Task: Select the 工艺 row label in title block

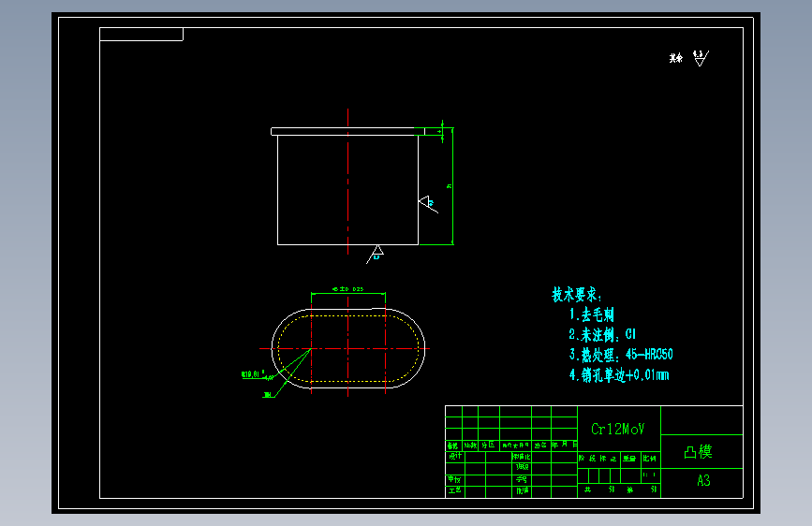Action: (454, 489)
